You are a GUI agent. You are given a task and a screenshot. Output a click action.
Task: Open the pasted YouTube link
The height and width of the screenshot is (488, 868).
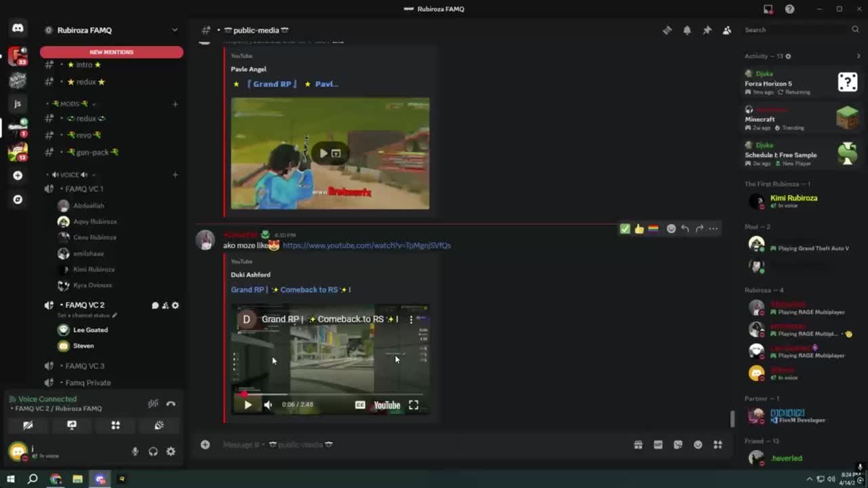pos(367,245)
